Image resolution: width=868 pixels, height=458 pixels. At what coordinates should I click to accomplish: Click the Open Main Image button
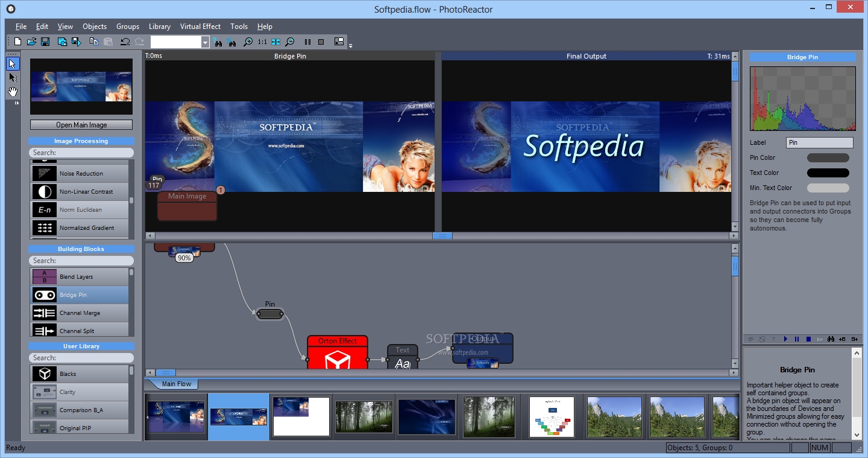click(81, 125)
